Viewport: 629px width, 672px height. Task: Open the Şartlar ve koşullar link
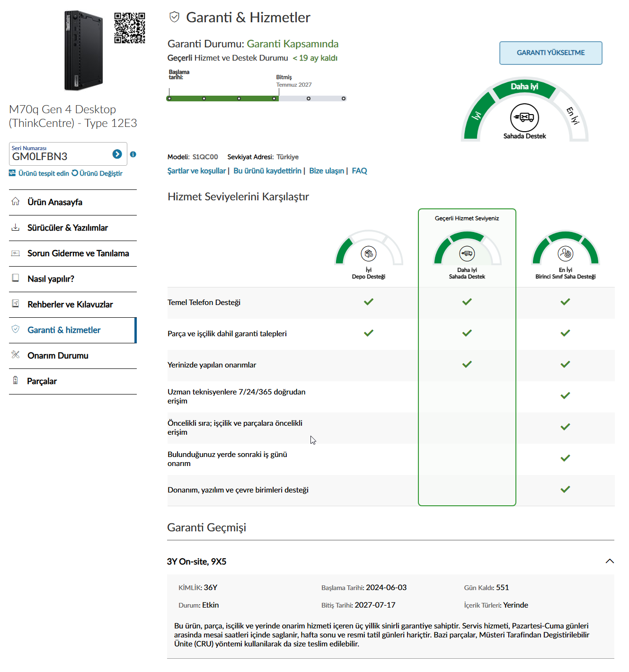tap(197, 170)
